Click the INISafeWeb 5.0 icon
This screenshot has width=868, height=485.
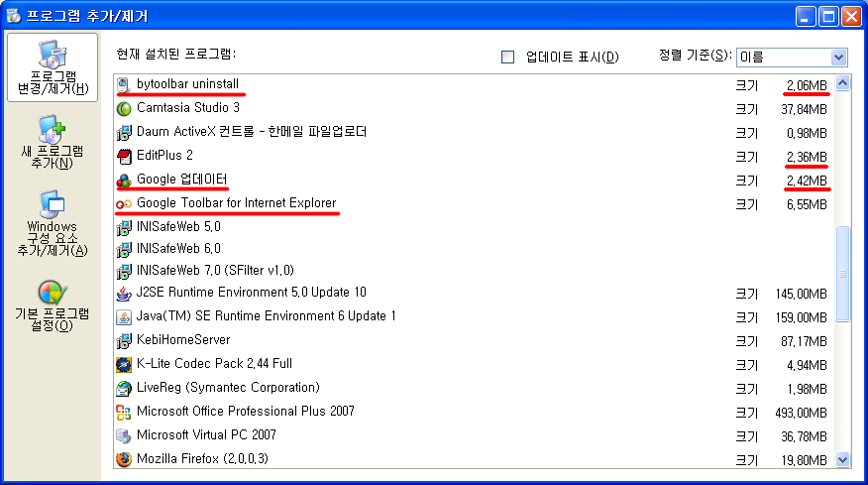(x=124, y=227)
